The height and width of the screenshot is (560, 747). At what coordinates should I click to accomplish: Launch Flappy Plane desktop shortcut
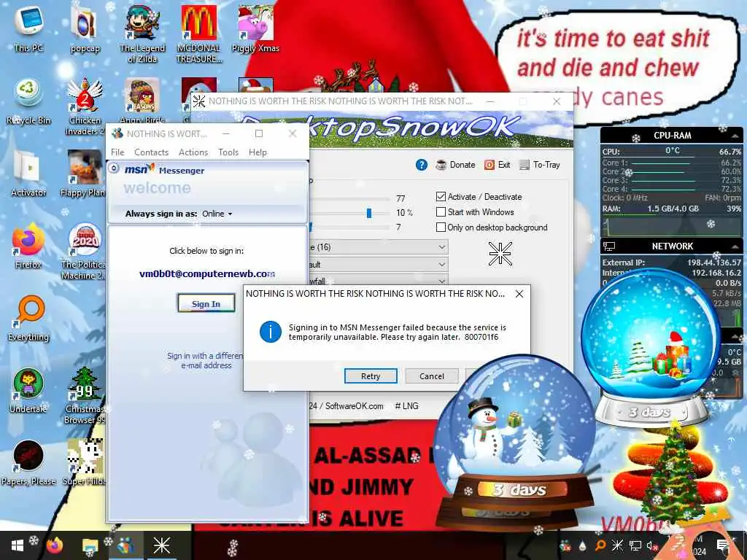click(x=84, y=174)
